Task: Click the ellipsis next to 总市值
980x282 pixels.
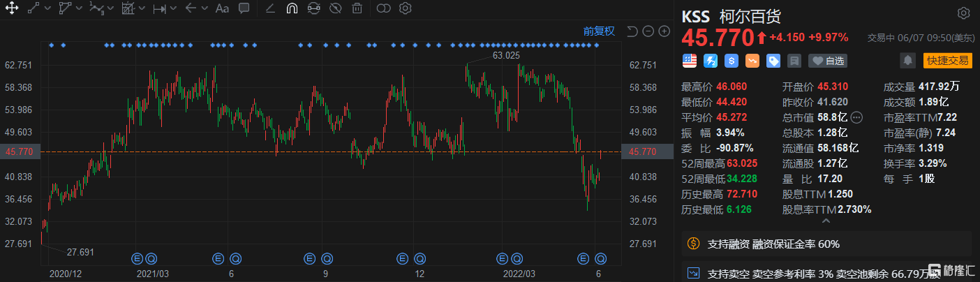Action: (x=857, y=117)
